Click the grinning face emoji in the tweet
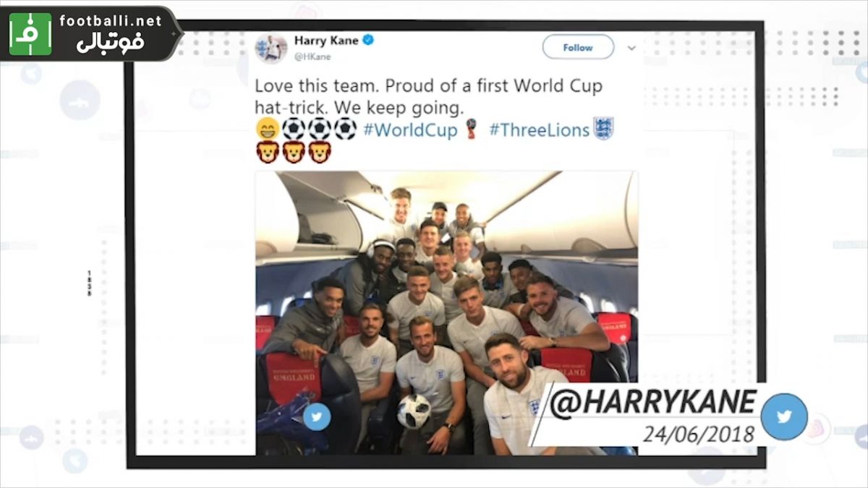Screen dimensions: 868x488 point(267,129)
